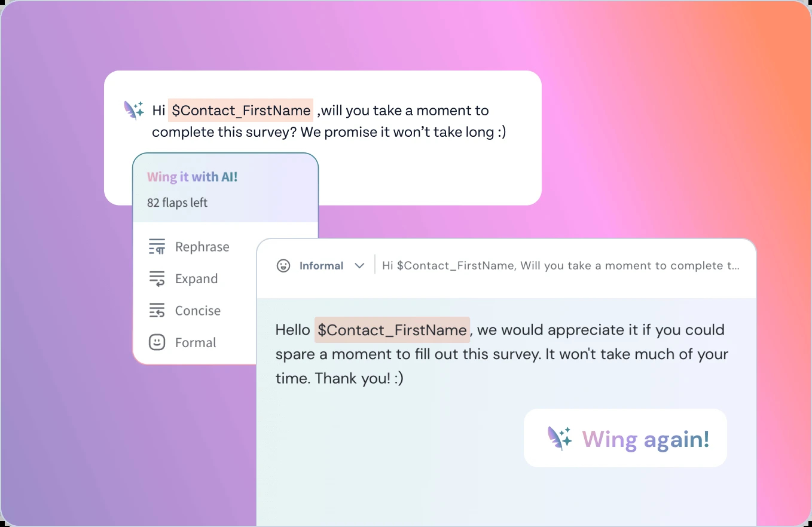Click the Concise icon in AI menu
The image size is (812, 527).
(157, 311)
